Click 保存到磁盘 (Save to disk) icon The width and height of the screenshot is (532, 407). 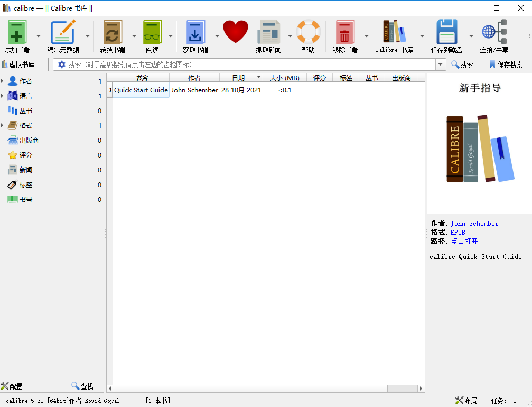tap(447, 32)
